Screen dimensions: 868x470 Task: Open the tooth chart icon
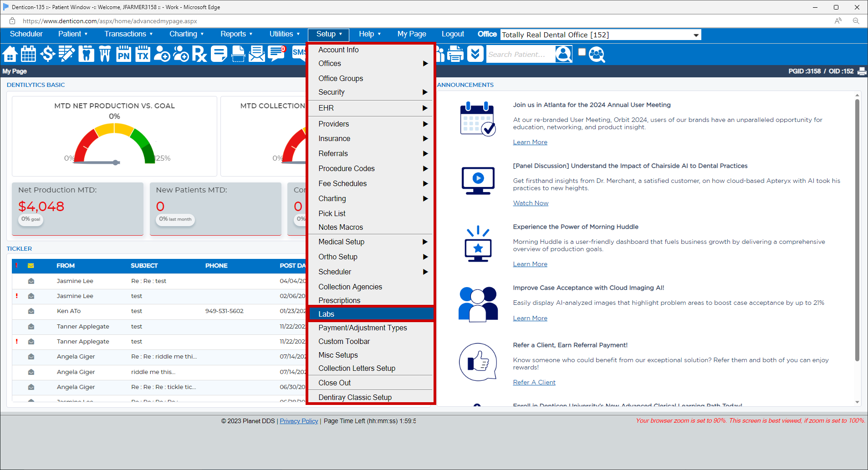click(x=86, y=54)
